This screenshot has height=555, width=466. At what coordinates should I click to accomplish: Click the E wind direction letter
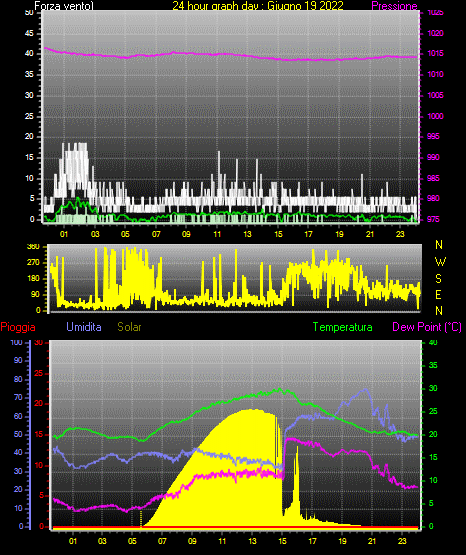point(438,294)
